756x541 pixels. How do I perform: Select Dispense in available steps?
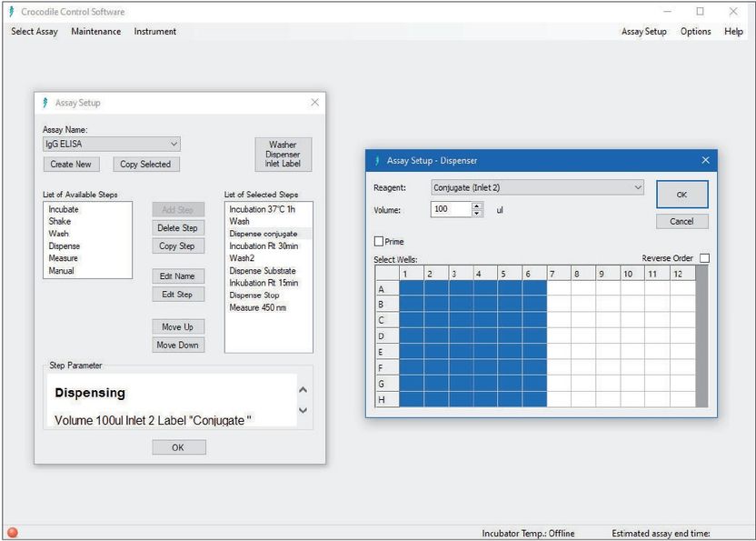point(65,246)
